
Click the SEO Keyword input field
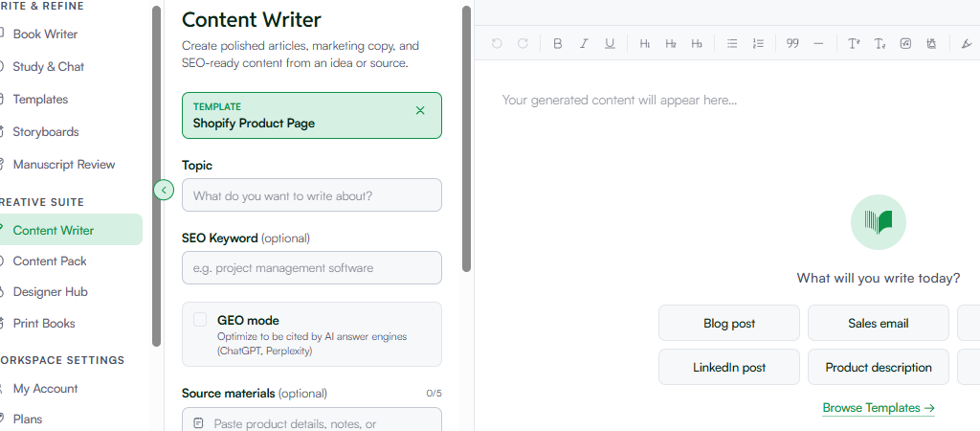tap(312, 268)
